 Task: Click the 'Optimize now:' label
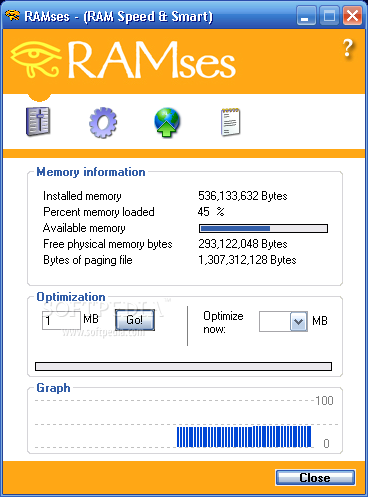tap(223, 322)
